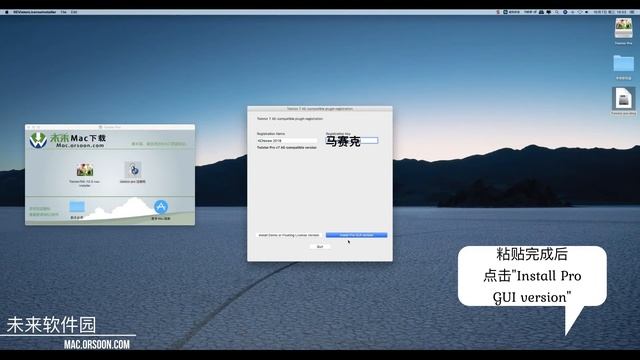Select the installer document file on desktop

tap(623, 98)
